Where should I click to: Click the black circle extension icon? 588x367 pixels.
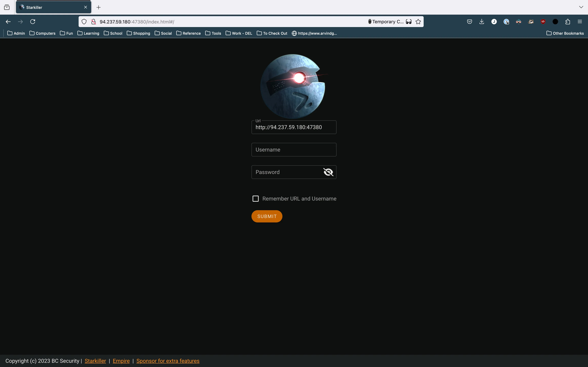555,22
